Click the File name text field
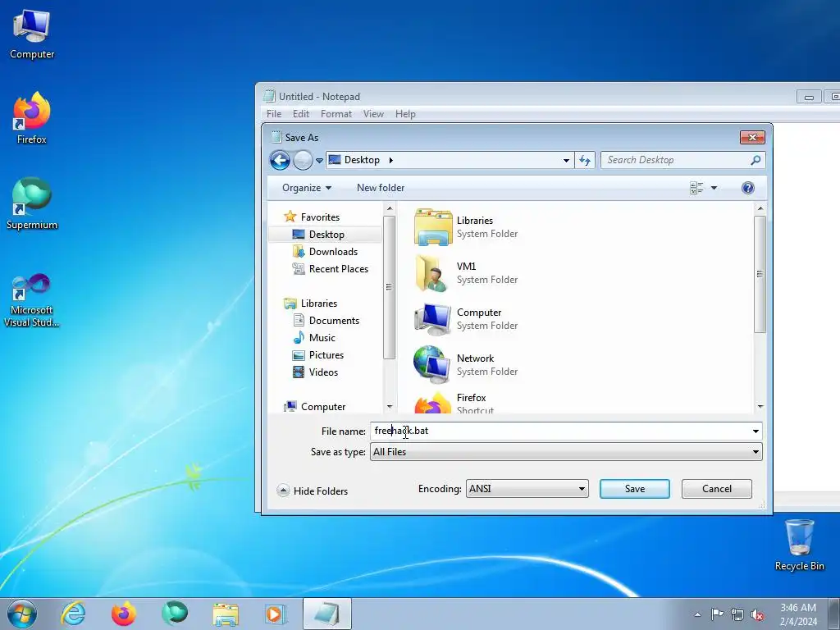Viewport: 840px width, 630px height. click(559, 431)
